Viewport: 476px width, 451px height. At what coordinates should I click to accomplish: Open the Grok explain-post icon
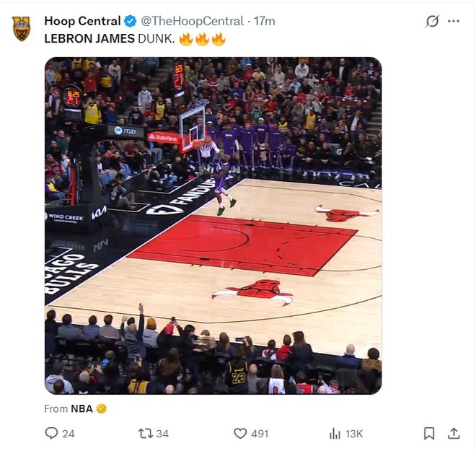432,21
